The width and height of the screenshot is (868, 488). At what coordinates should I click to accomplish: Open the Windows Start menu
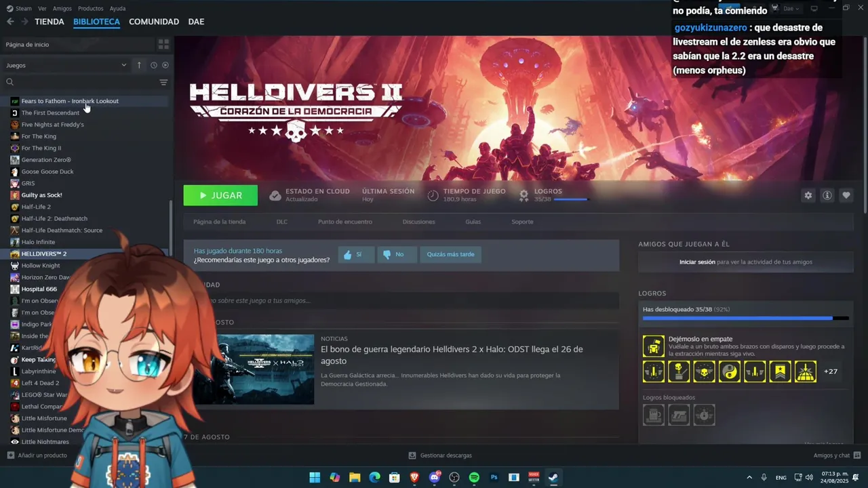[x=315, y=477]
